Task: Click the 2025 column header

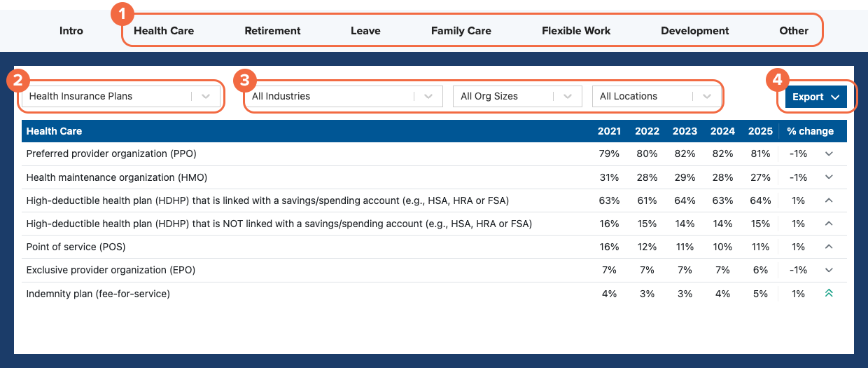Action: (759, 131)
